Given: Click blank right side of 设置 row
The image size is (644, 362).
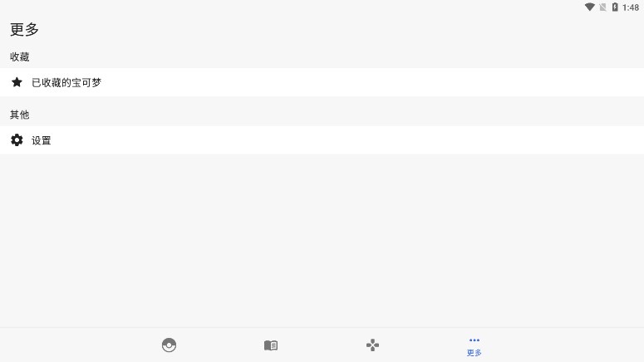Looking at the screenshot, I should click(415, 140).
